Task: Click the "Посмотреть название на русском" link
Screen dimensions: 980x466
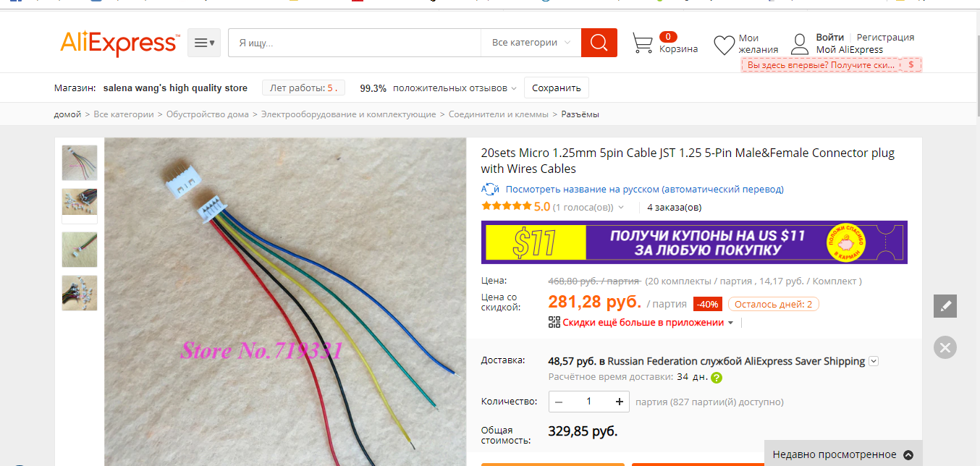Action: click(644, 189)
